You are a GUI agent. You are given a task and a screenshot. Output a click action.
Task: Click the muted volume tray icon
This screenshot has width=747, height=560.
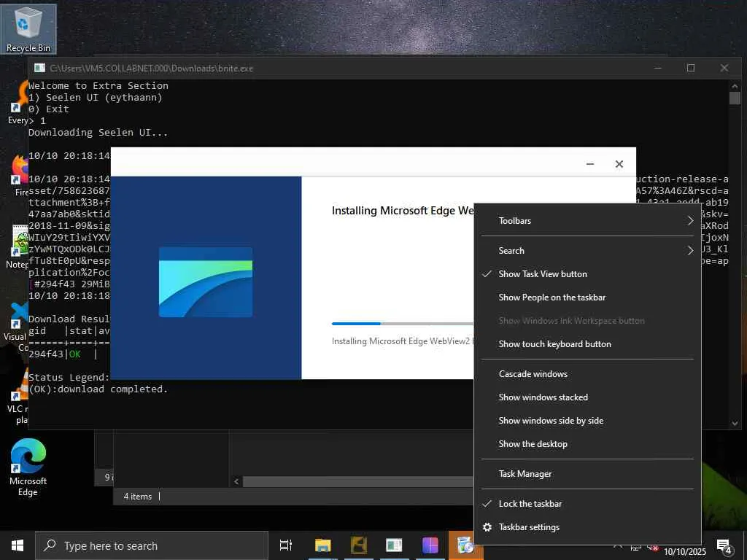653,548
